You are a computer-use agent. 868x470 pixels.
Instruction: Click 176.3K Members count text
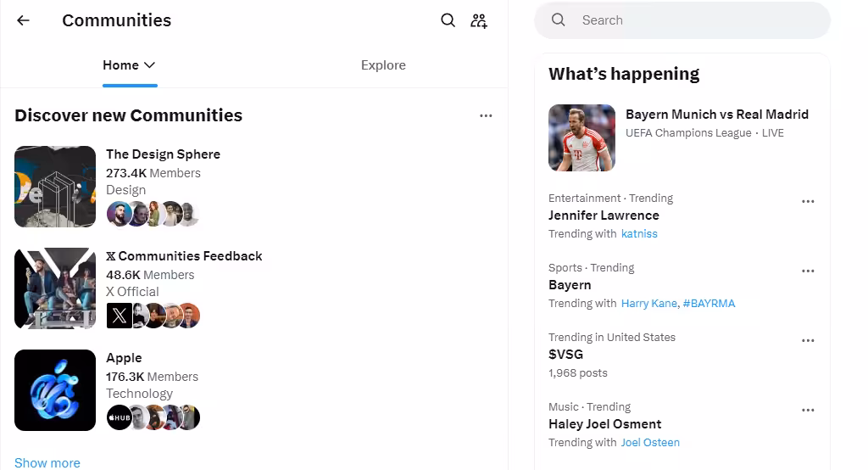(x=153, y=377)
